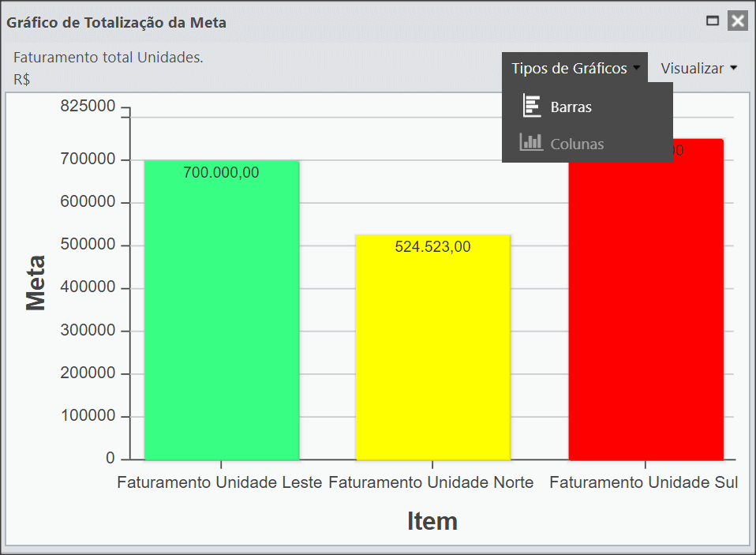Click the arrow beside Tipos de Gráficos
The image size is (756, 555).
tap(636, 68)
